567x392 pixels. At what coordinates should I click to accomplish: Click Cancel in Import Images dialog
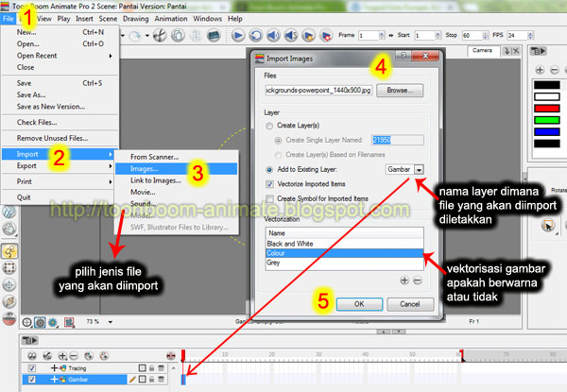pos(410,304)
